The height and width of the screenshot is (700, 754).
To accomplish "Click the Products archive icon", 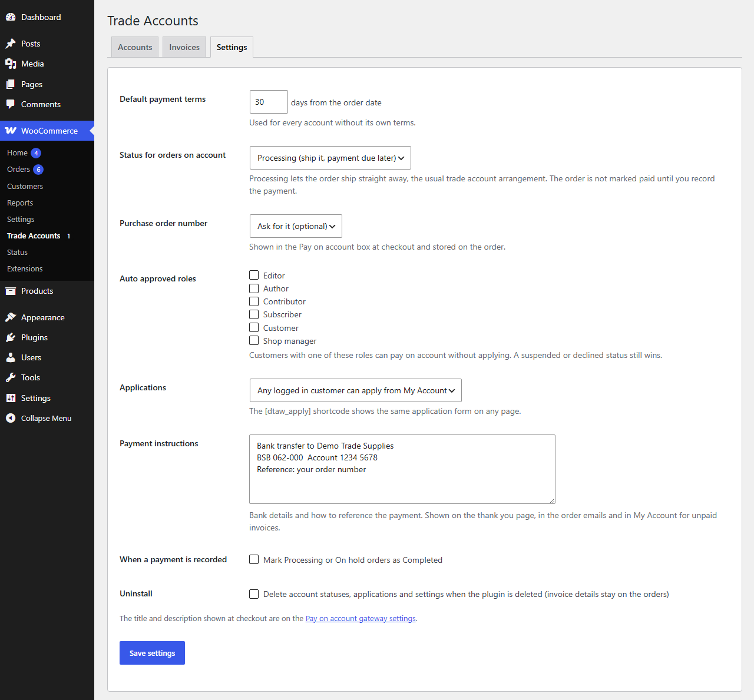I will tap(11, 291).
